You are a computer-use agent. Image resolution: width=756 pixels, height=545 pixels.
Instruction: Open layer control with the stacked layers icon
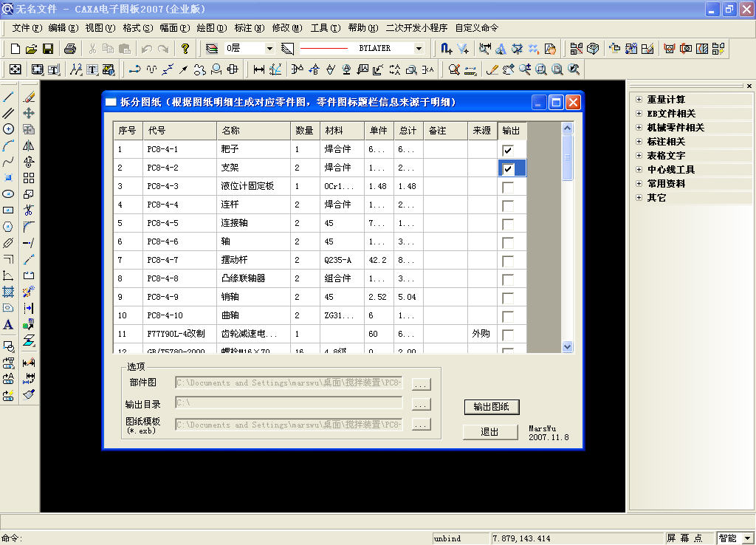pos(211,48)
